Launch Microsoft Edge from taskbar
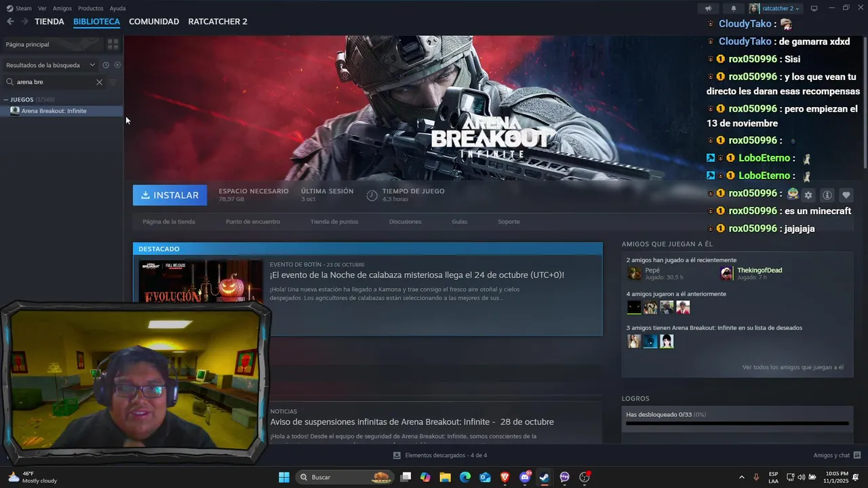868x488 pixels. 465,477
